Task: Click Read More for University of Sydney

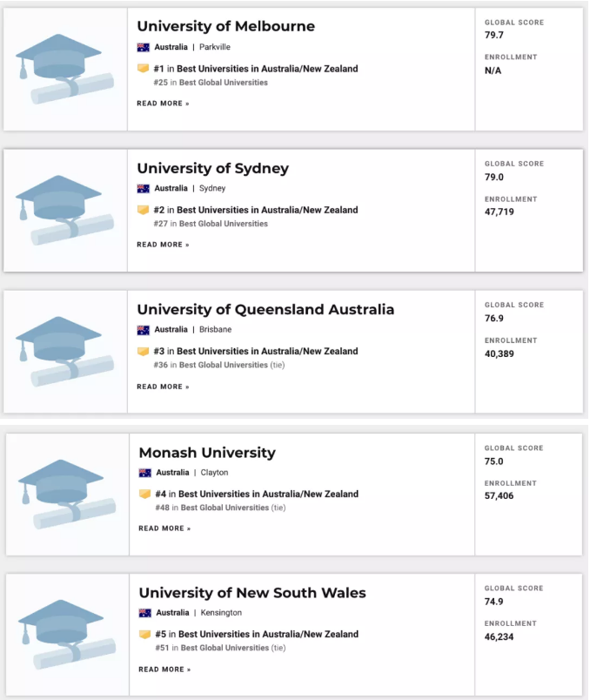Action: (x=163, y=245)
